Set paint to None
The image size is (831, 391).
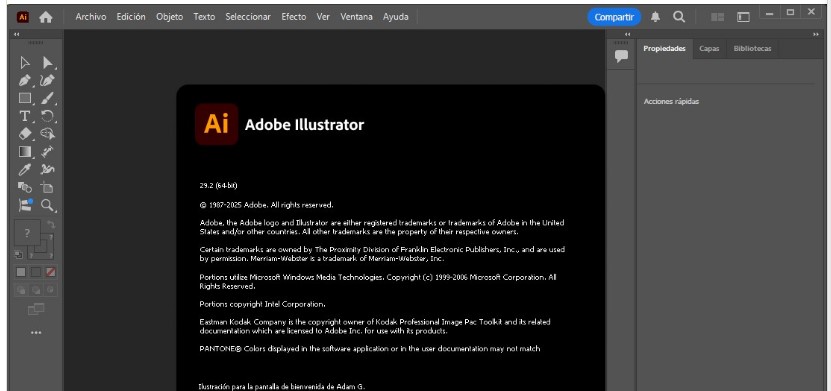(50, 272)
